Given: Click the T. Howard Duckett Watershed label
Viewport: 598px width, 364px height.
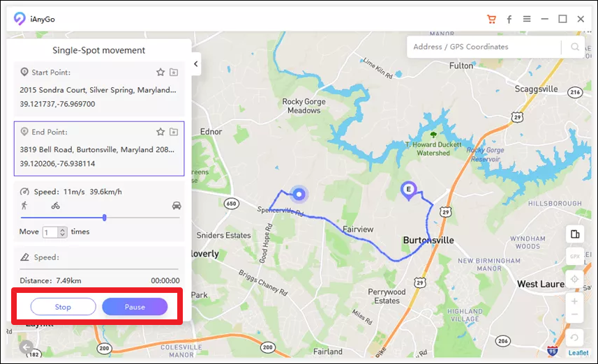Looking at the screenshot, I should click(x=433, y=149).
